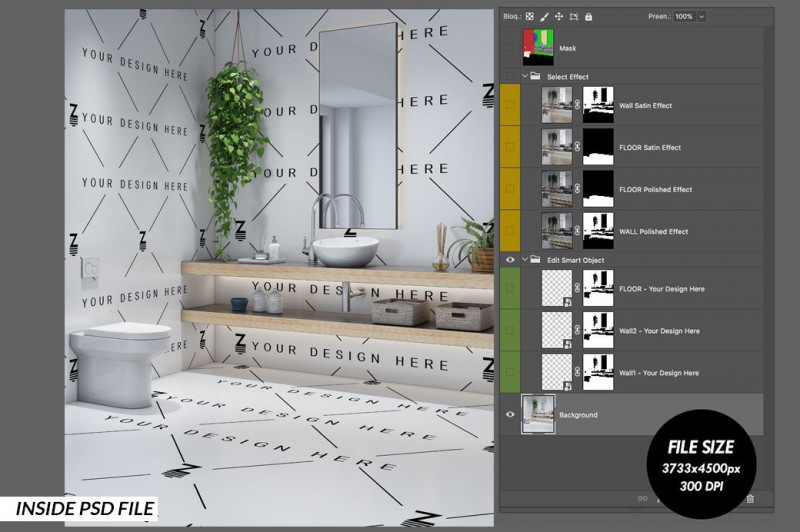Click the lock transparent pixels icon
Viewport: 800px width, 532px height.
(530, 16)
